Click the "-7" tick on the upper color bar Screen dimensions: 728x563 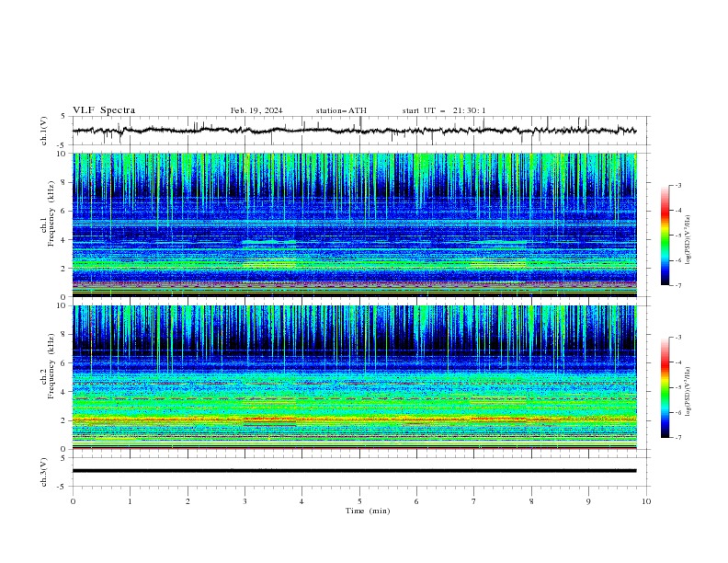pos(677,285)
